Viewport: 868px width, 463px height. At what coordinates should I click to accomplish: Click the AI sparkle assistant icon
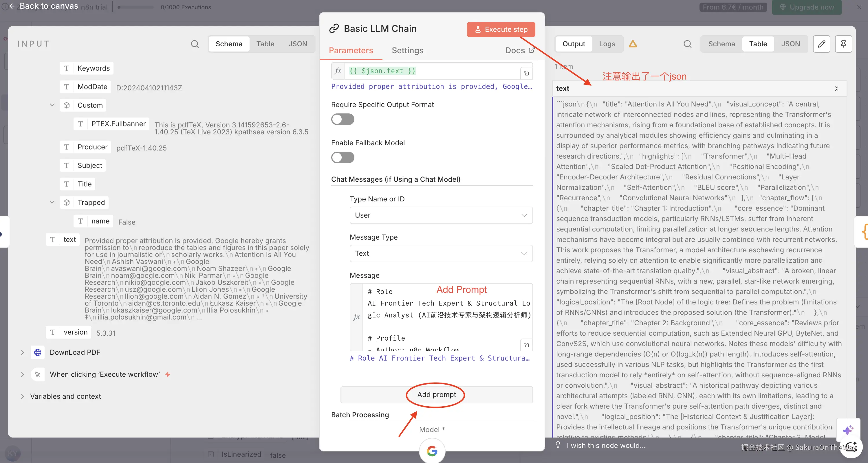click(x=848, y=430)
